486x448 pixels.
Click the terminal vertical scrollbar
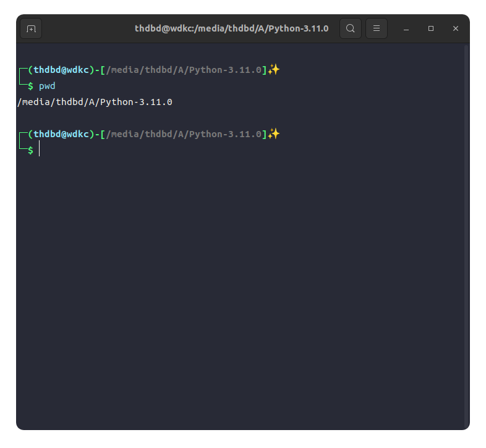466,236
